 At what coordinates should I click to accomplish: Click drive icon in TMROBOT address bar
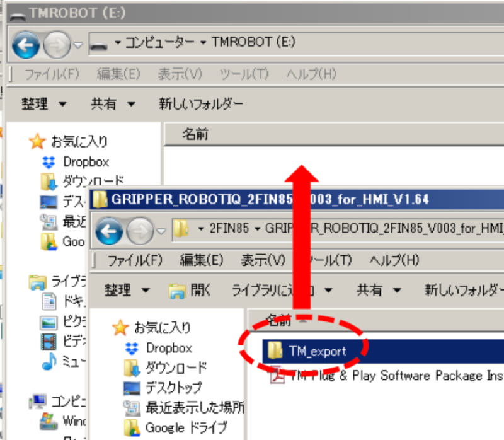pyautogui.click(x=99, y=45)
